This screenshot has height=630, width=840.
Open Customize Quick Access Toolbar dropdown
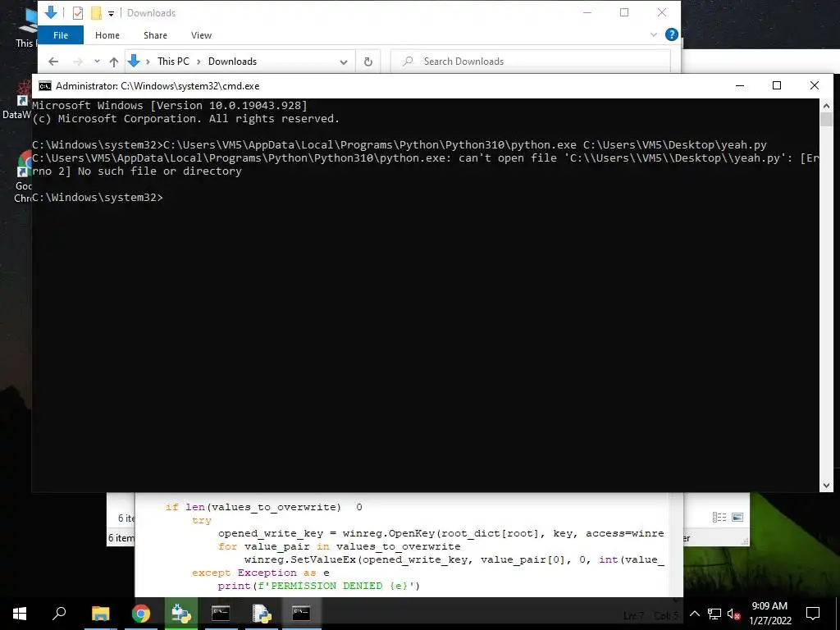pos(111,13)
